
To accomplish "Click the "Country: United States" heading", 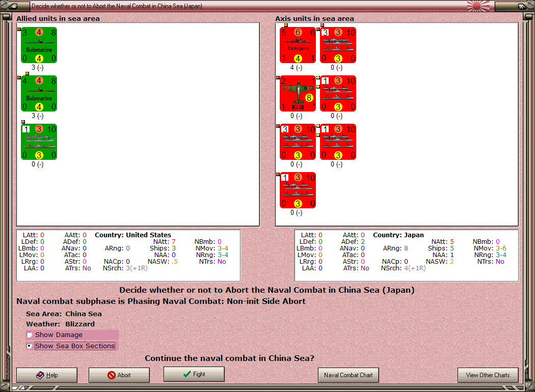I will click(133, 235).
